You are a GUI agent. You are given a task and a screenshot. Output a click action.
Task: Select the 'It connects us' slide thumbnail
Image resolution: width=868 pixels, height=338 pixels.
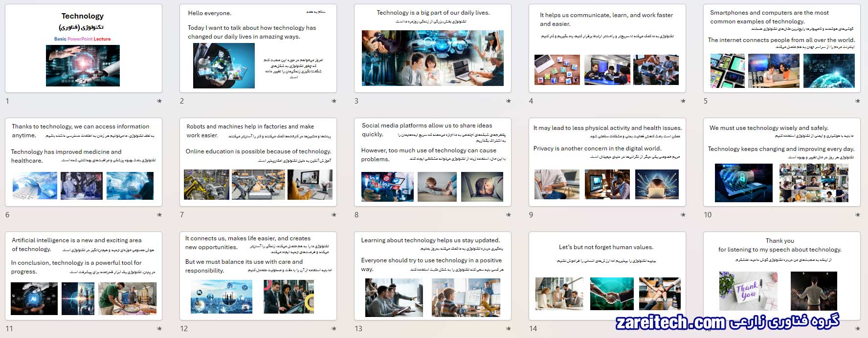(x=258, y=276)
